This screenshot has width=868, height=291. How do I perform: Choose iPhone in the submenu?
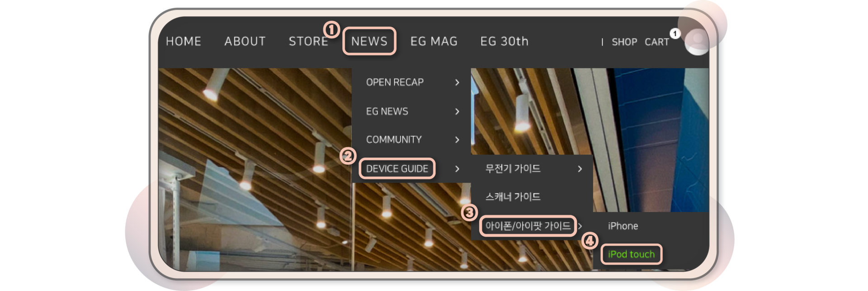point(623,226)
